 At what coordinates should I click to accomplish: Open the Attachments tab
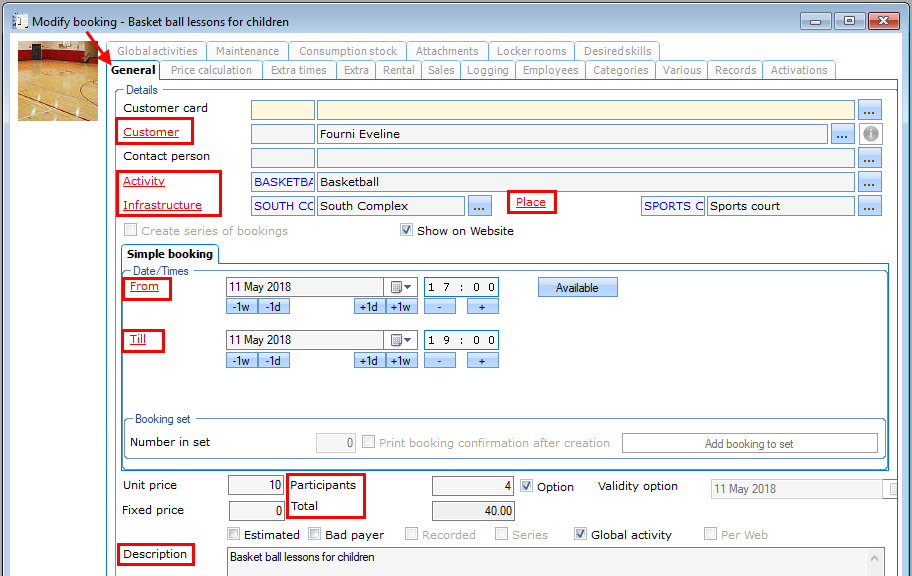click(x=447, y=51)
